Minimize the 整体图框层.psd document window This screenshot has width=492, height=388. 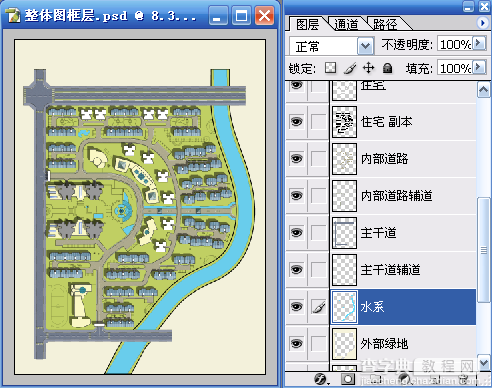(218, 15)
